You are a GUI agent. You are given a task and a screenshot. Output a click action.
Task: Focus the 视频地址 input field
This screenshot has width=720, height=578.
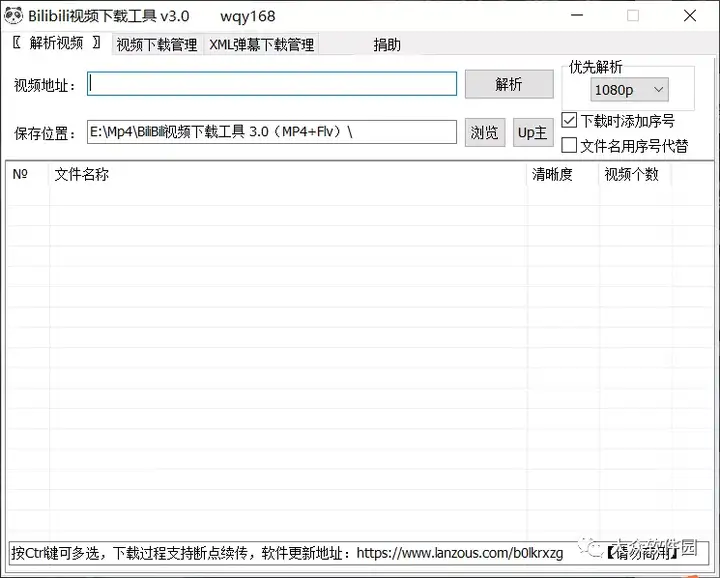tap(272, 84)
